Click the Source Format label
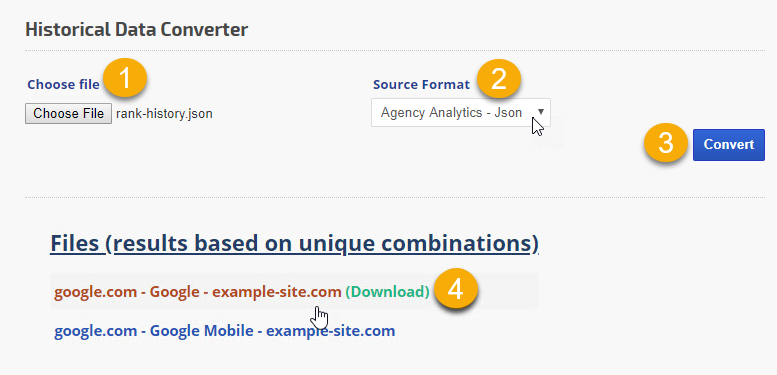The image size is (777, 375). tap(421, 85)
